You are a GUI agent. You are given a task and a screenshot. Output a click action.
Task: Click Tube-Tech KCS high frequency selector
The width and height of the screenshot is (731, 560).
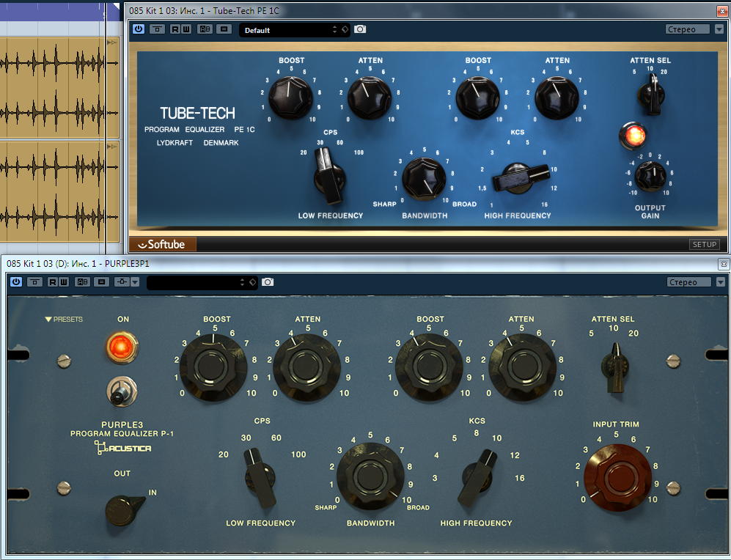pos(522,178)
